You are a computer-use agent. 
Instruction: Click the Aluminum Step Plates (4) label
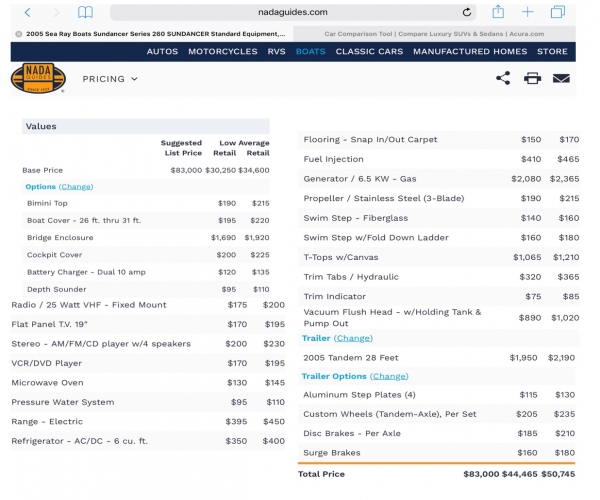tap(359, 395)
